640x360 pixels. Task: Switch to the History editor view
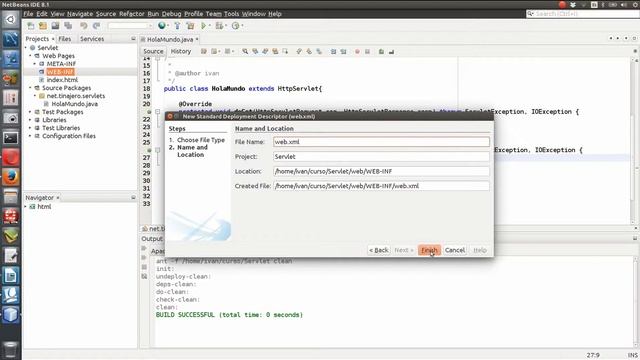tap(181, 51)
